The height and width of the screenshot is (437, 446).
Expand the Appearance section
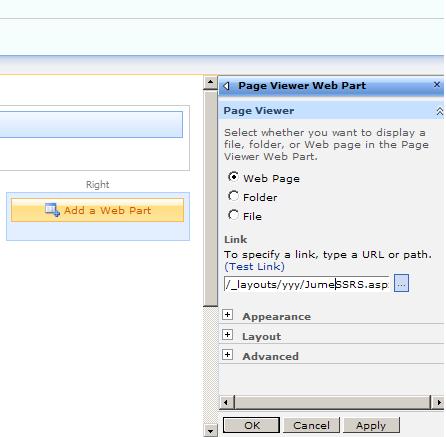click(227, 314)
